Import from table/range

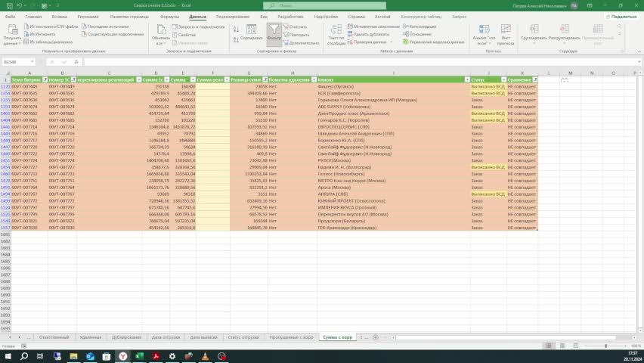(48, 42)
